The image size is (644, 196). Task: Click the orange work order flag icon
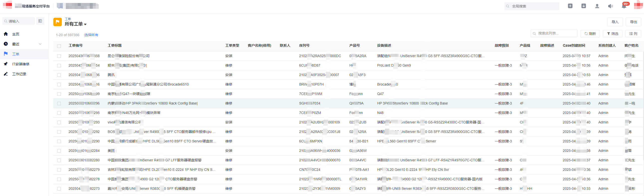pos(58,22)
